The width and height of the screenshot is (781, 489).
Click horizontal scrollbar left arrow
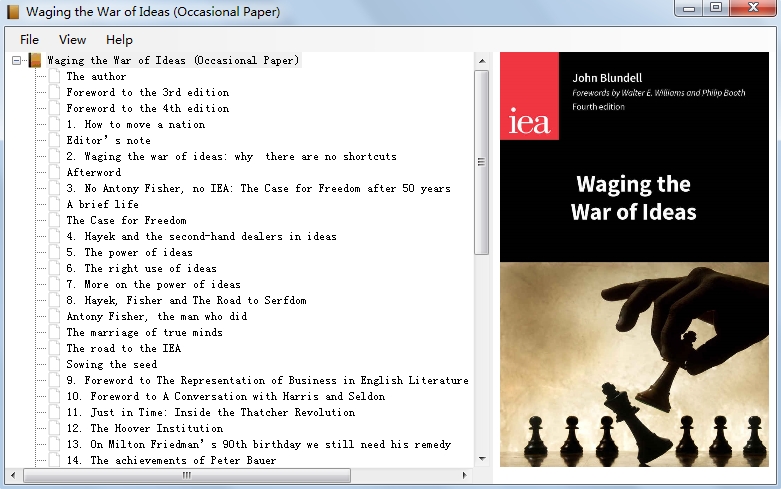(x=13, y=475)
